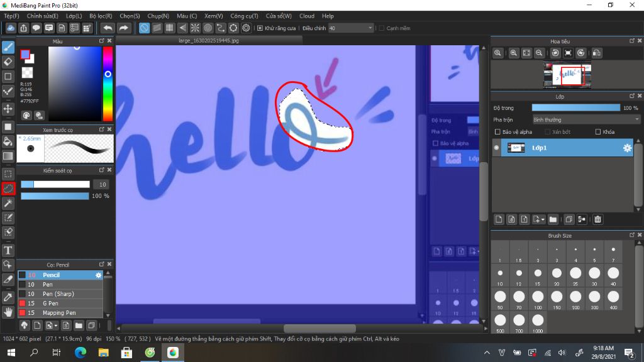Viewport: 644px width, 362px height.
Task: Open Lớp1 layer settings gear
Action: coord(627,148)
